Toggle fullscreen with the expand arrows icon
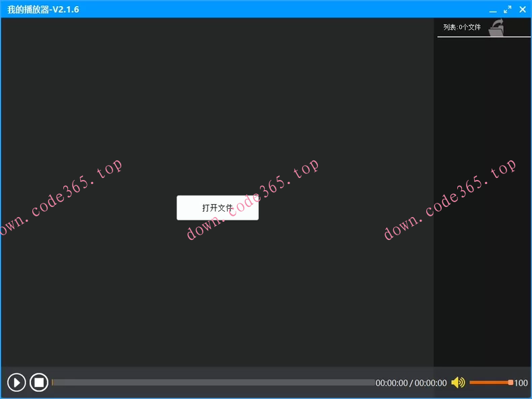The width and height of the screenshot is (532, 399). [x=508, y=9]
